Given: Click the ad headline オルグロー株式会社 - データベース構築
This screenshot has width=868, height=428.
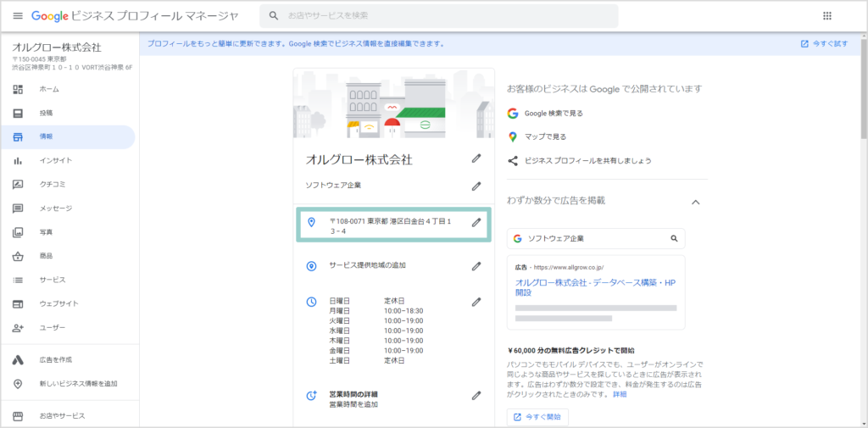Looking at the screenshot, I should coord(596,287).
